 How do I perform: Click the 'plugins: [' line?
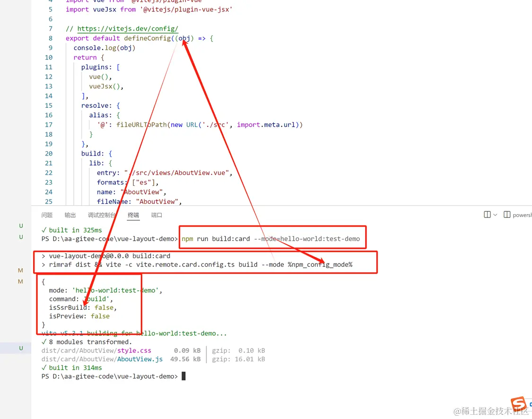[100, 67]
